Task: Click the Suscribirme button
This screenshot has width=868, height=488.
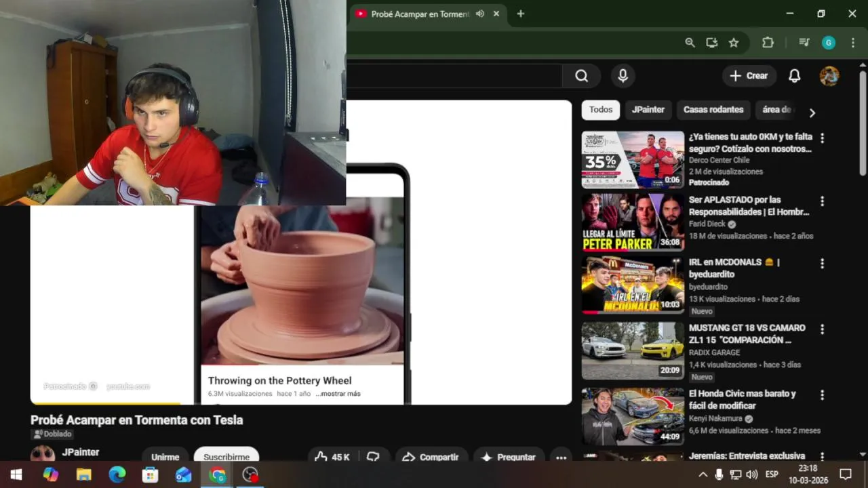Action: click(x=226, y=456)
